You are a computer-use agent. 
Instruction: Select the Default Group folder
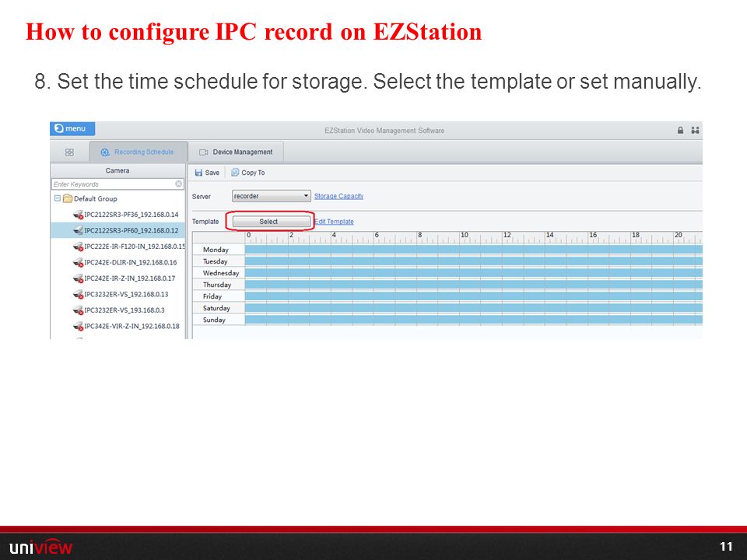tap(89, 198)
